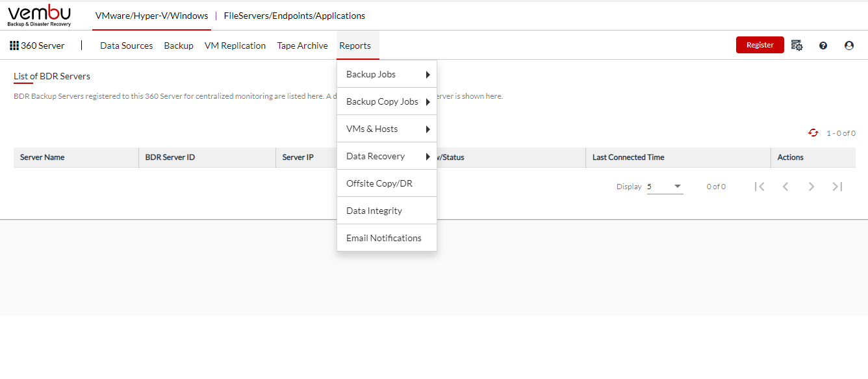Select Email Notifications report

387,238
